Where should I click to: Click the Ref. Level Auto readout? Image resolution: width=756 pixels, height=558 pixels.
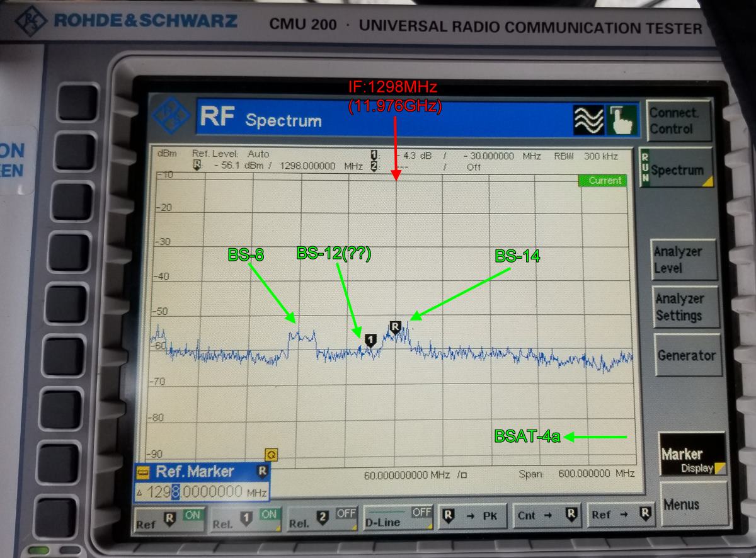(231, 154)
